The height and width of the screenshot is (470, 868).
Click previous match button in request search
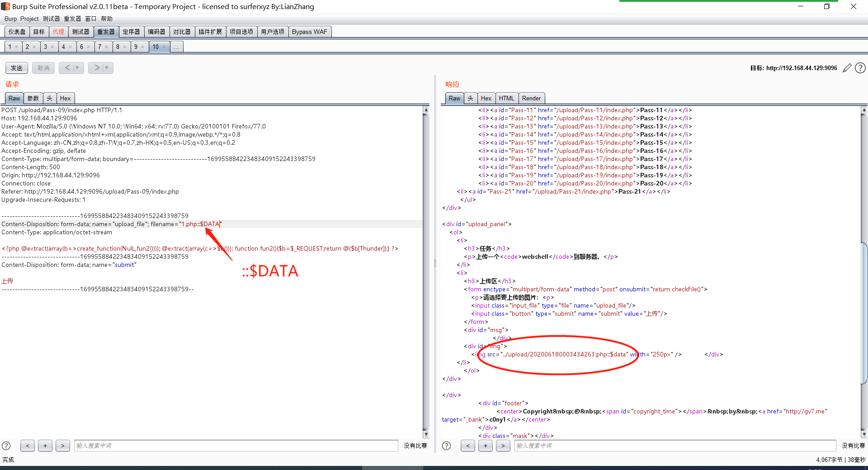pos(28,446)
